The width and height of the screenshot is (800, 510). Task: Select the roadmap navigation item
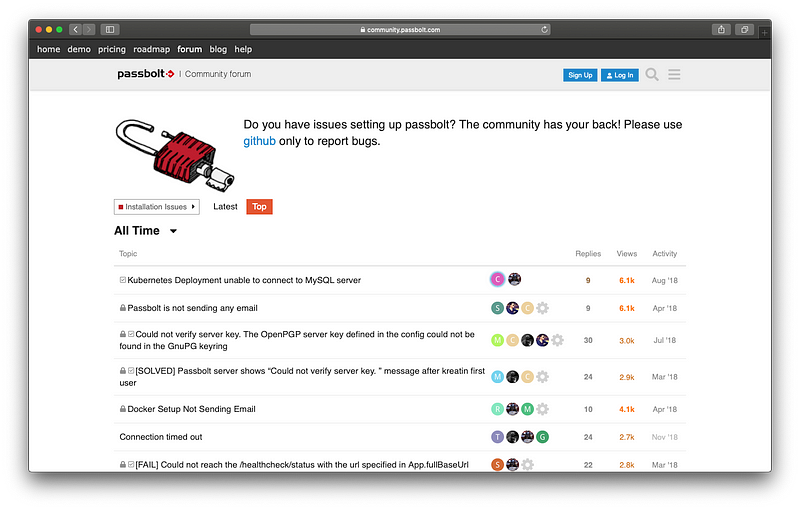pyautogui.click(x=152, y=49)
